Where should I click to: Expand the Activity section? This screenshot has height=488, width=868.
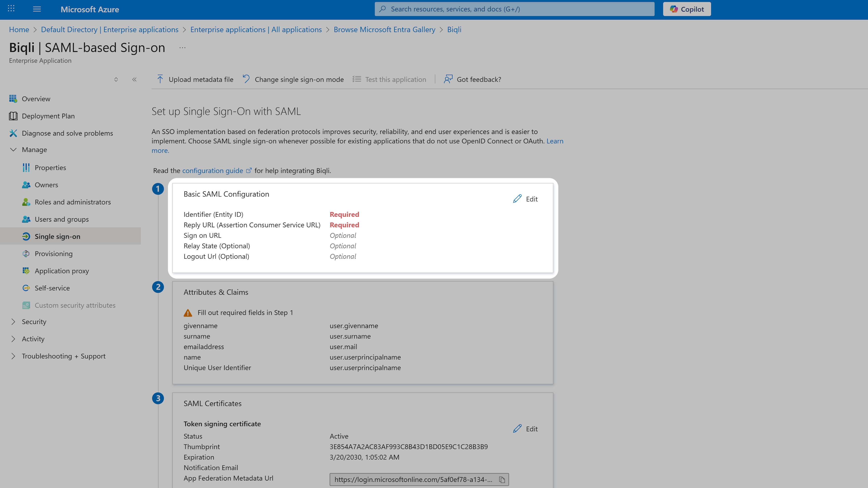tap(13, 339)
